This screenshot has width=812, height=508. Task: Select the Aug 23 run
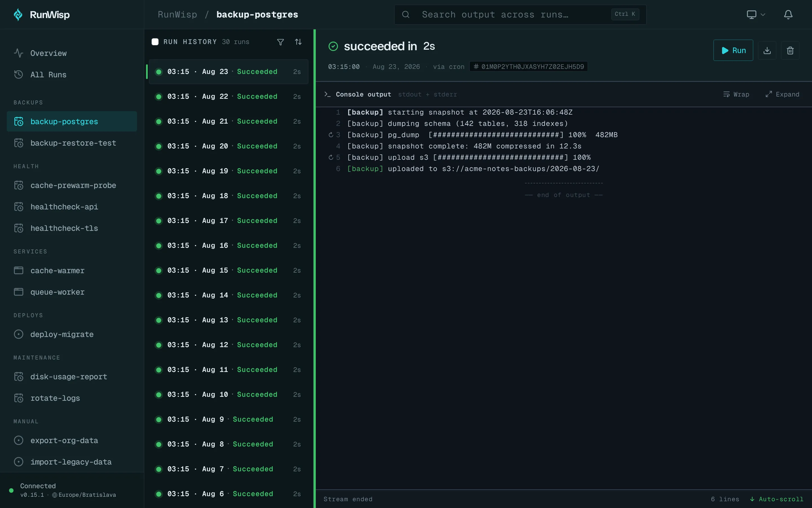point(228,72)
